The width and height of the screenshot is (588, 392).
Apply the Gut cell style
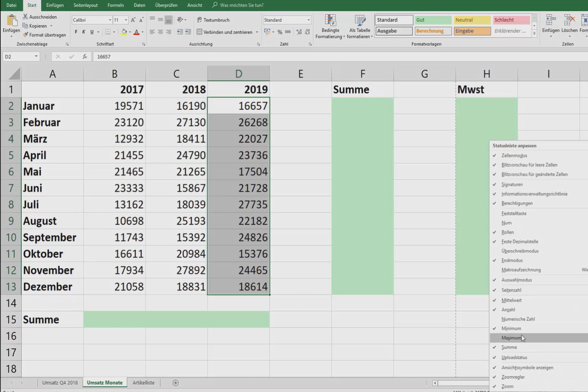(x=432, y=20)
